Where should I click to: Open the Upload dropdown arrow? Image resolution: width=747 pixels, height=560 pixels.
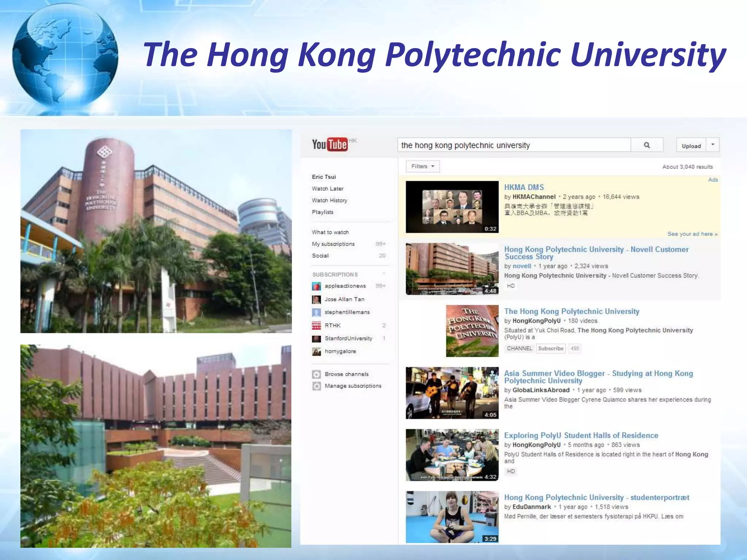(x=713, y=145)
